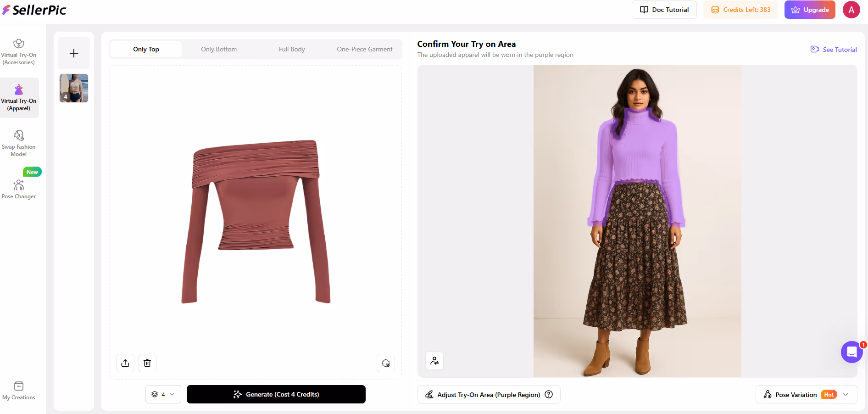Click the swap model icon on photo
The image size is (868, 414).
[x=434, y=361]
